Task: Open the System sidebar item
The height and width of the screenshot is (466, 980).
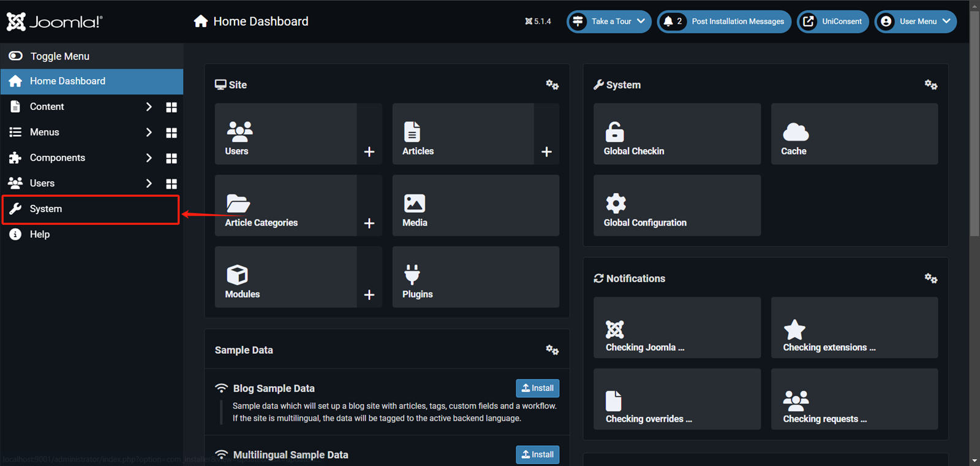Action: [x=91, y=209]
